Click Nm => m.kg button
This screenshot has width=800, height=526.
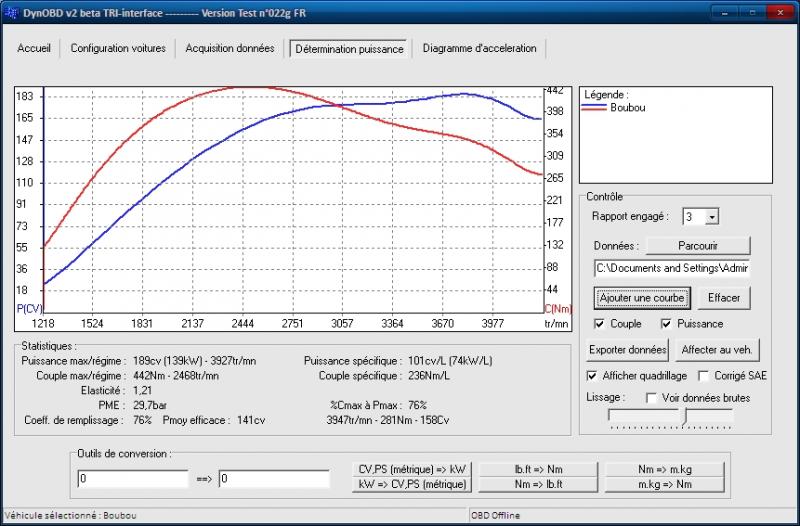665,469
